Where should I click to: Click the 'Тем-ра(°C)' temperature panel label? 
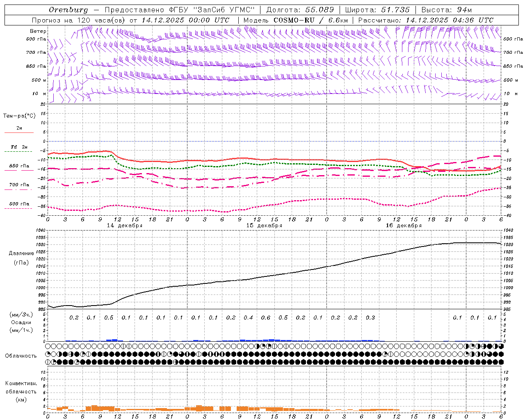click(19, 116)
